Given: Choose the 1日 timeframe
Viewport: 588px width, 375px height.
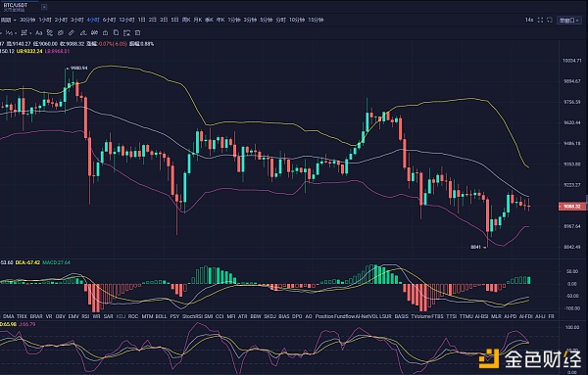Looking at the screenshot, I should point(142,20).
